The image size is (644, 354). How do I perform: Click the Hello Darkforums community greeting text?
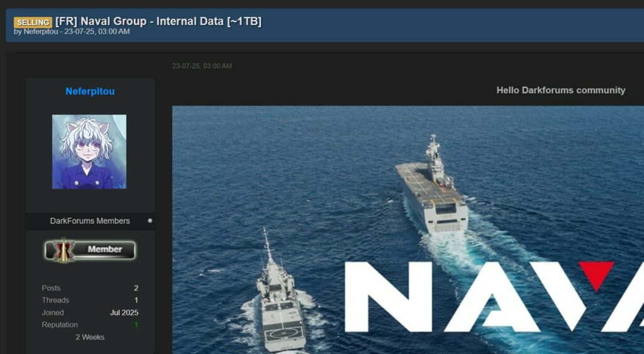560,90
